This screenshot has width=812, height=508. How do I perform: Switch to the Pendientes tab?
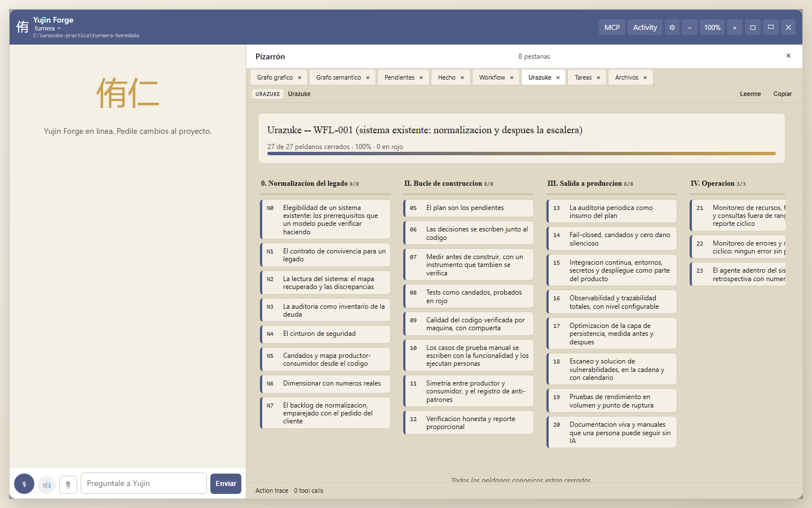(399, 78)
